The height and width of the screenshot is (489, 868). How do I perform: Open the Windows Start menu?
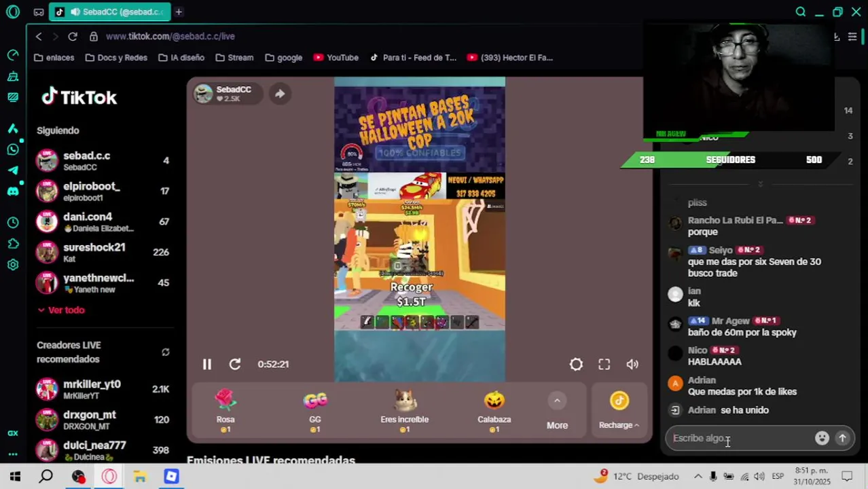[15, 476]
